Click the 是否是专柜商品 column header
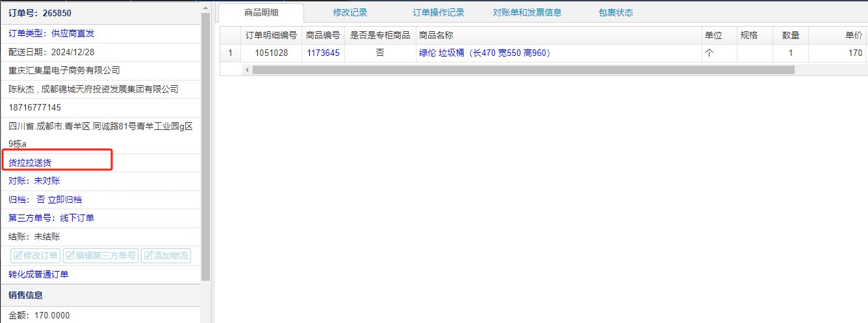 tap(380, 35)
